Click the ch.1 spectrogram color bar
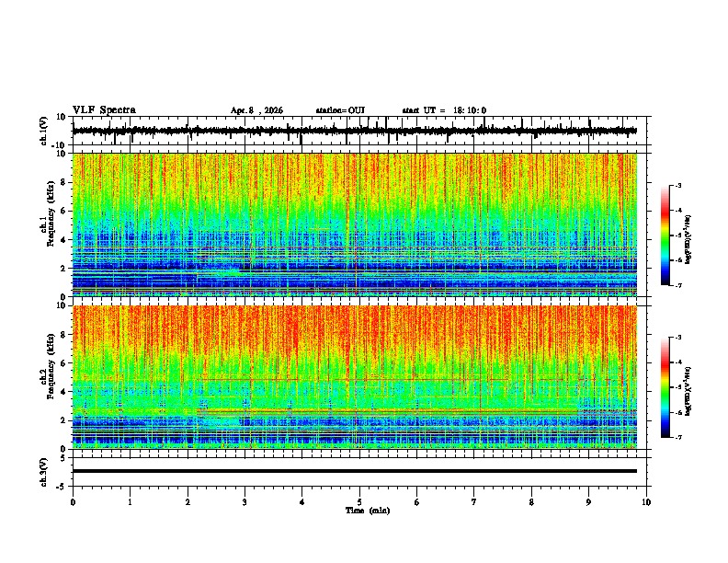Screen dimensions: 728x563 [x=665, y=236]
